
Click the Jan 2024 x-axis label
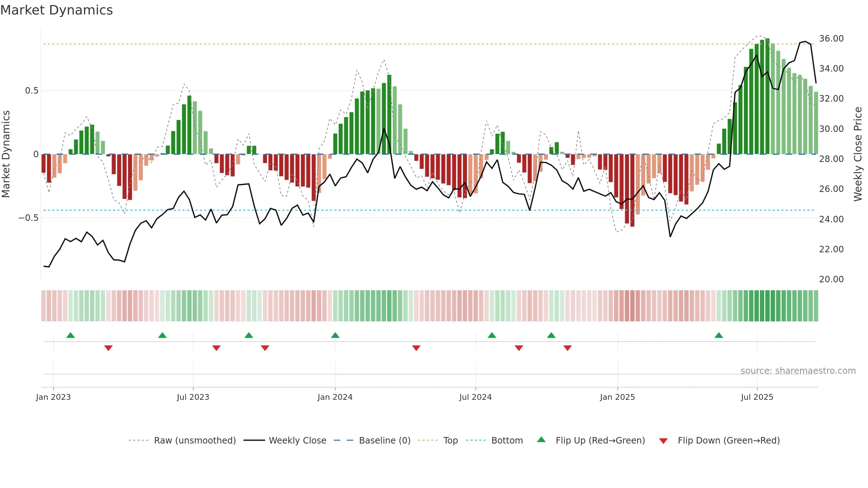335,397
